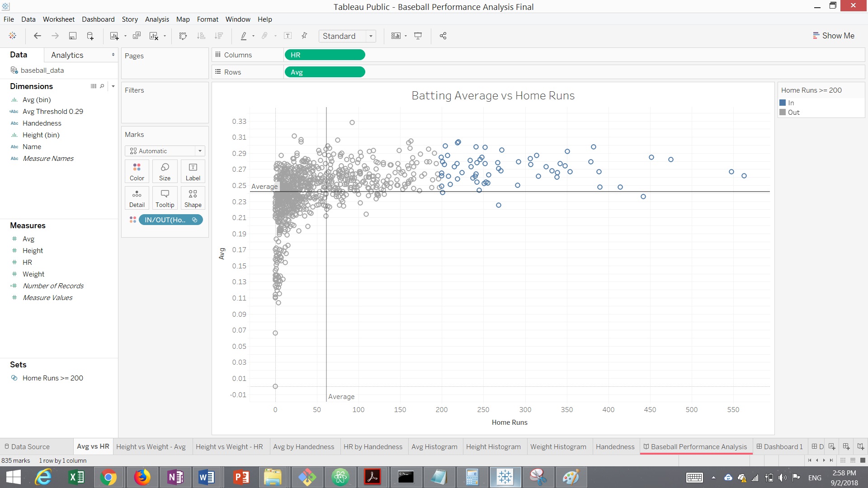
Task: Click the HR pill on Columns shelf
Action: 325,55
